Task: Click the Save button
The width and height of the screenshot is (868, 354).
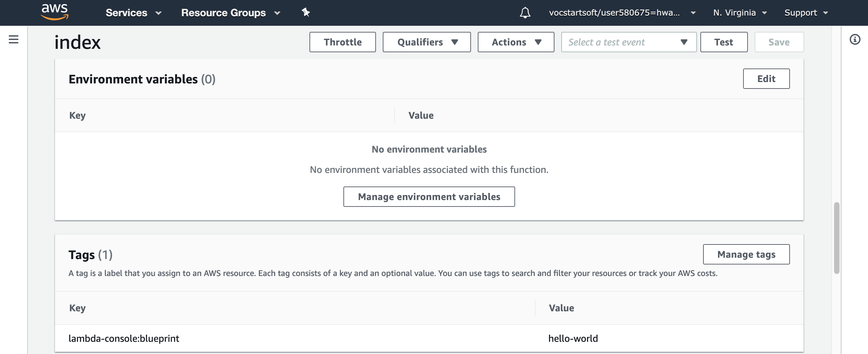Action: 779,42
